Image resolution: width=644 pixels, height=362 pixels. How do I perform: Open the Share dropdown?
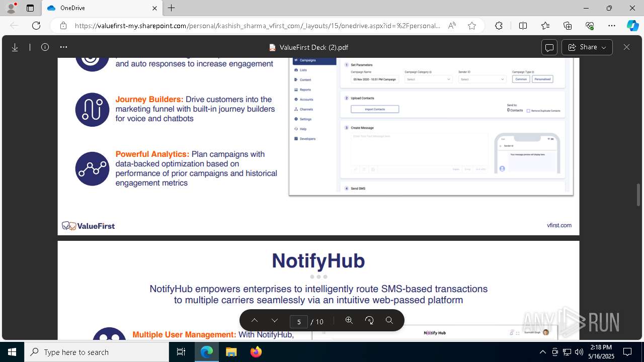587,47
